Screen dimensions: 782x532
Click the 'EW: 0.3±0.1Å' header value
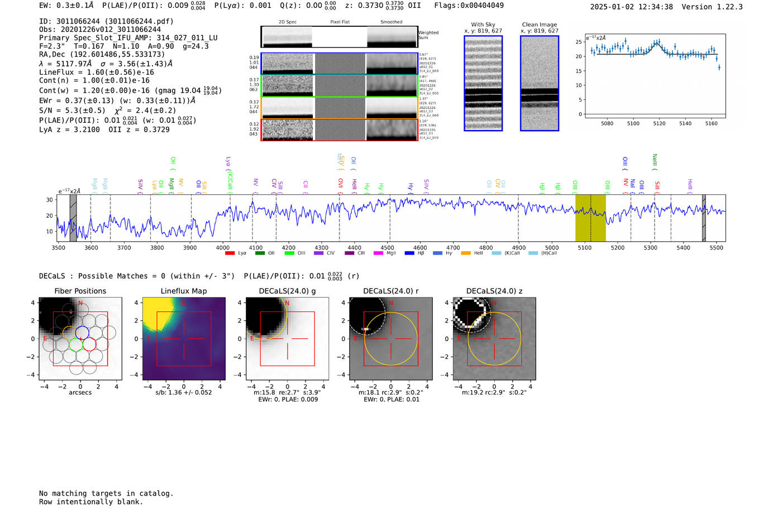(x=66, y=6)
